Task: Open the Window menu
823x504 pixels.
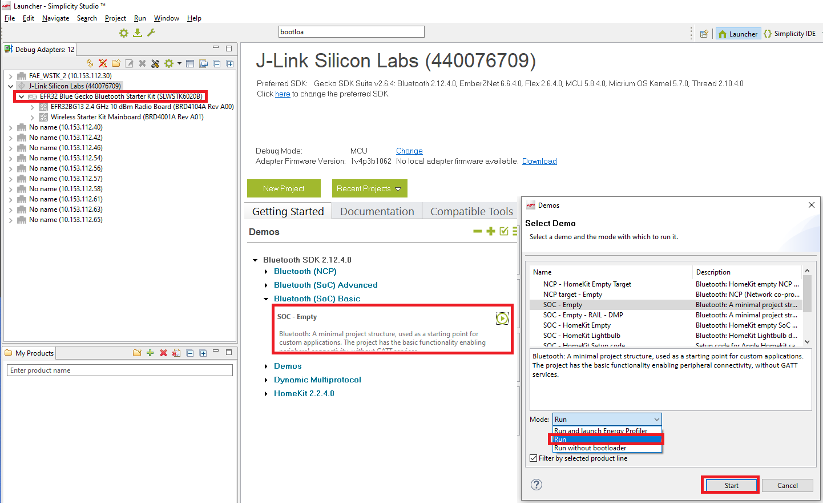Action: pyautogui.click(x=166, y=18)
